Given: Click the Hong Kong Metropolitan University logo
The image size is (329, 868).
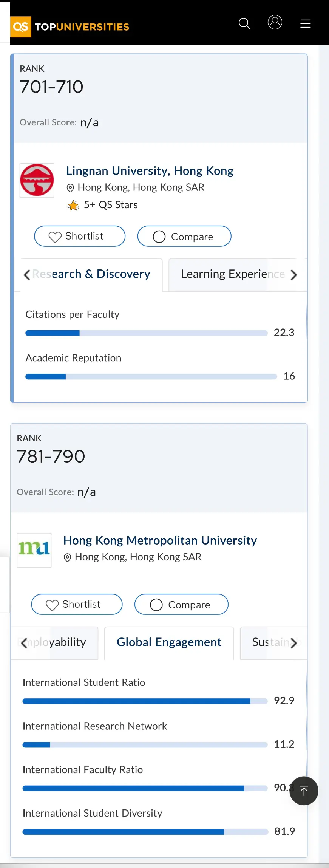Looking at the screenshot, I should [34, 550].
